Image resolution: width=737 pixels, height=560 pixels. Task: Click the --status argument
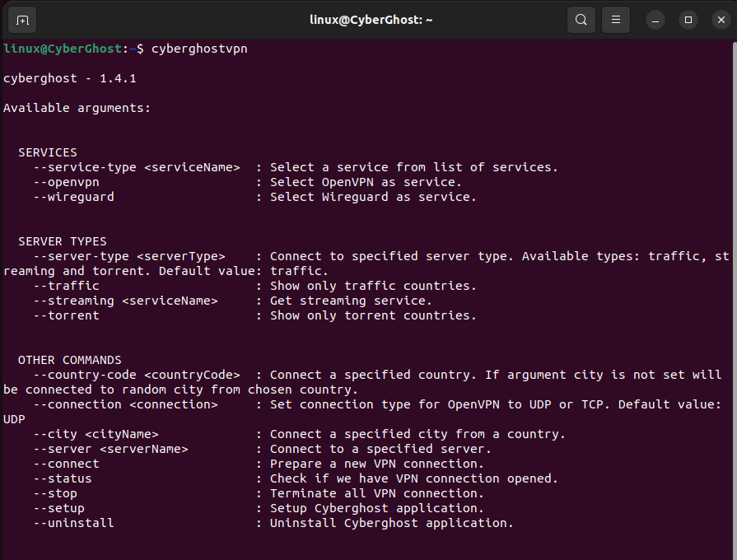click(x=63, y=478)
